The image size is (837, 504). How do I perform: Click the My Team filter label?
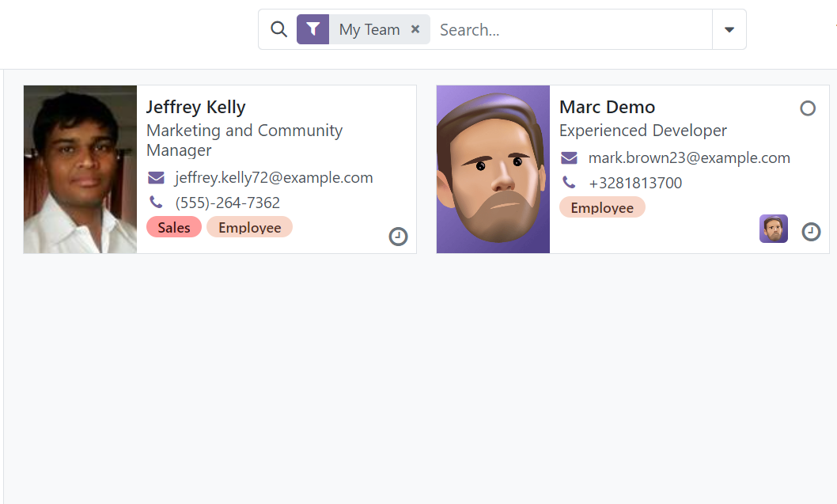(x=369, y=29)
